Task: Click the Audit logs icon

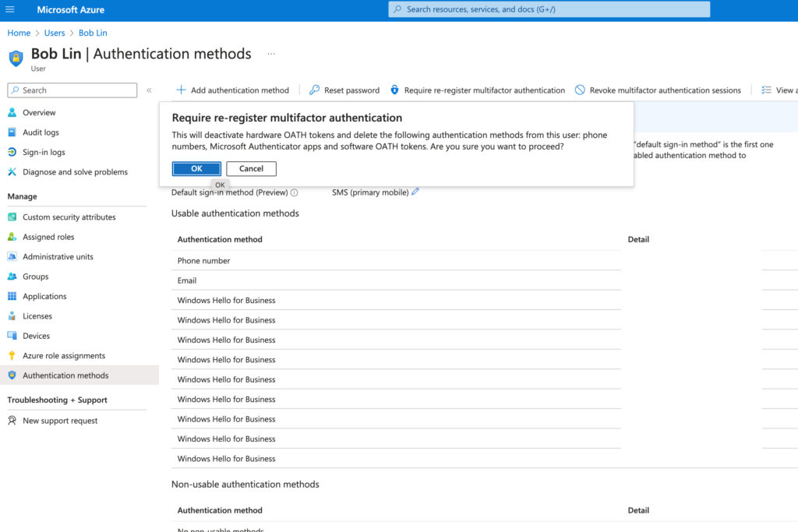Action: pyautogui.click(x=12, y=132)
